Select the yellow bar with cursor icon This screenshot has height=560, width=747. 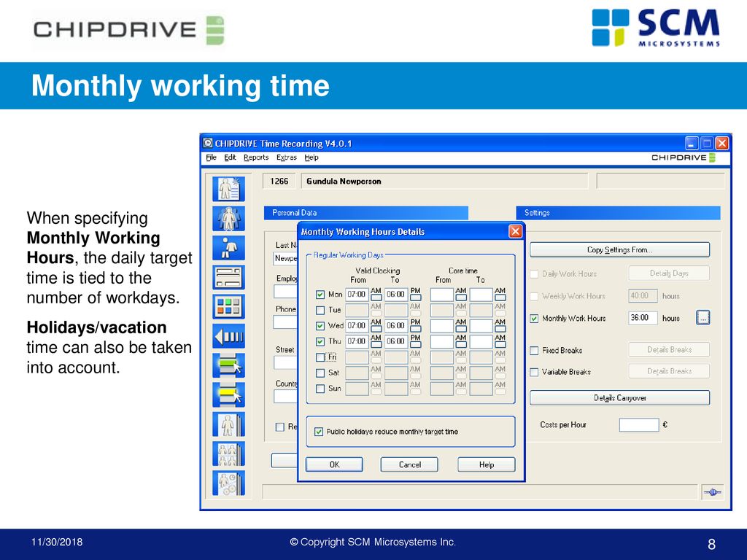pyautogui.click(x=228, y=394)
